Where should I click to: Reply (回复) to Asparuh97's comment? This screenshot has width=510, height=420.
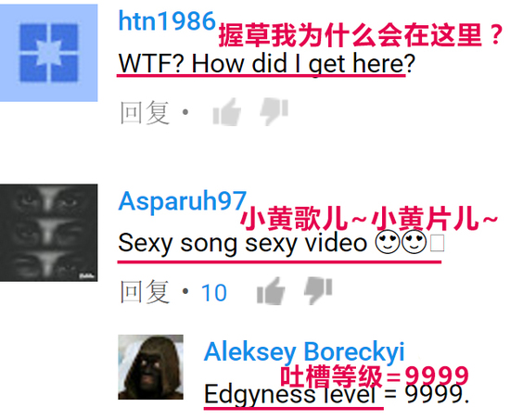click(145, 292)
